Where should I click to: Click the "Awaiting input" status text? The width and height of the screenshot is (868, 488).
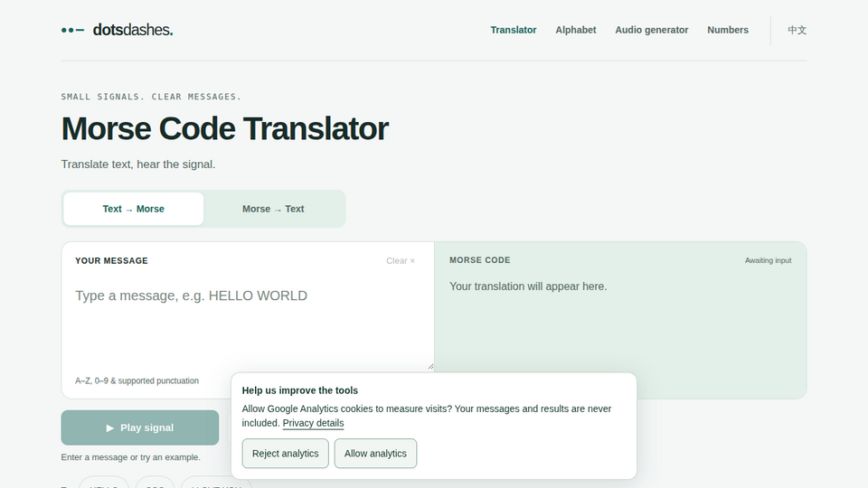coord(768,260)
